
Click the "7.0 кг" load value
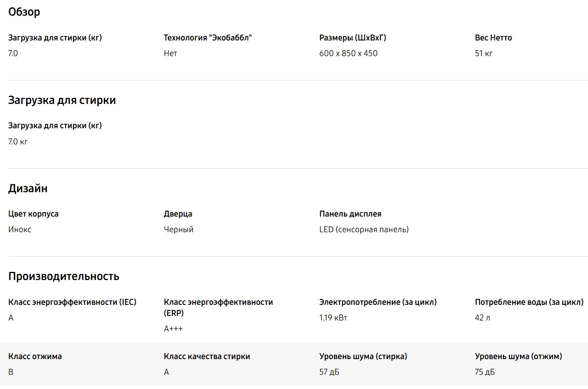coord(18,142)
